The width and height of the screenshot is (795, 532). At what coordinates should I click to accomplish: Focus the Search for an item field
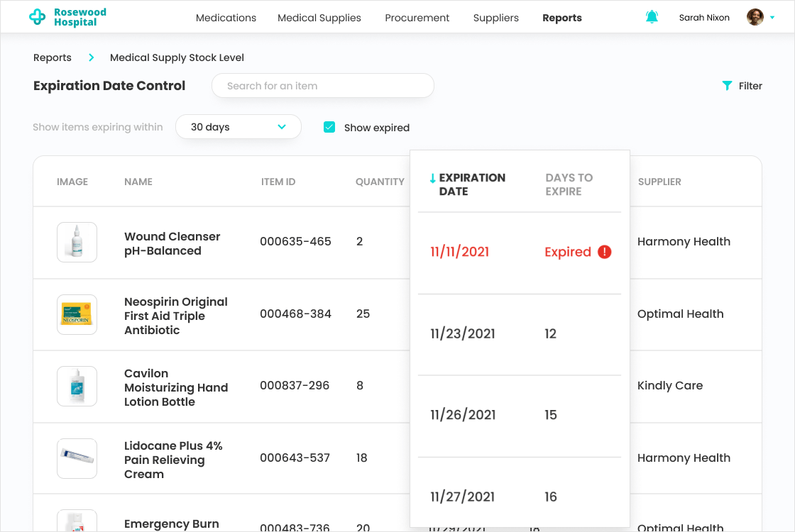click(323, 86)
